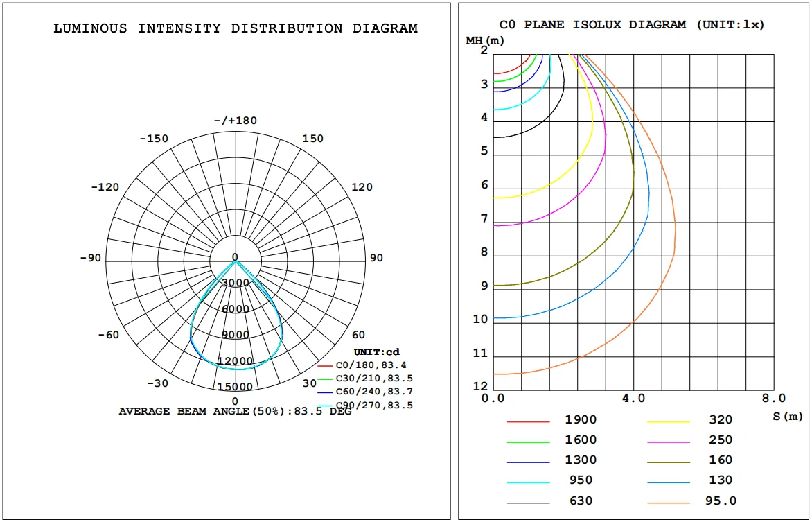Click the UNIT:cd label
812x522 pixels.
pos(376,352)
